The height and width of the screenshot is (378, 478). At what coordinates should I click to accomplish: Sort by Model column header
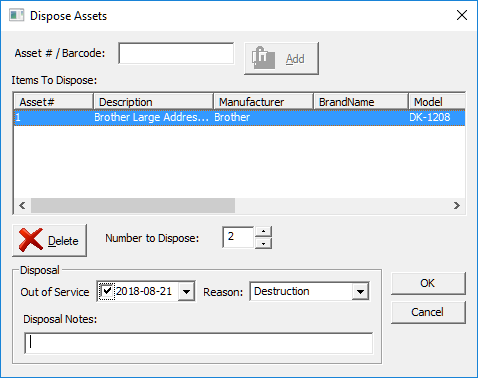click(437, 102)
